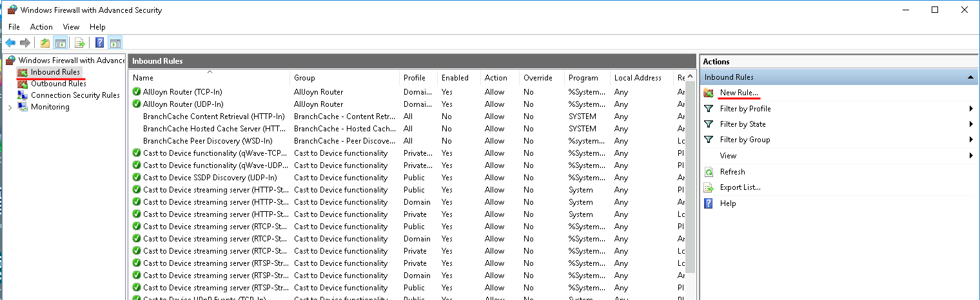Select BranchCache Peer Discovery (WSD-In) rule
The width and height of the screenshot is (980, 300).
[x=208, y=141]
